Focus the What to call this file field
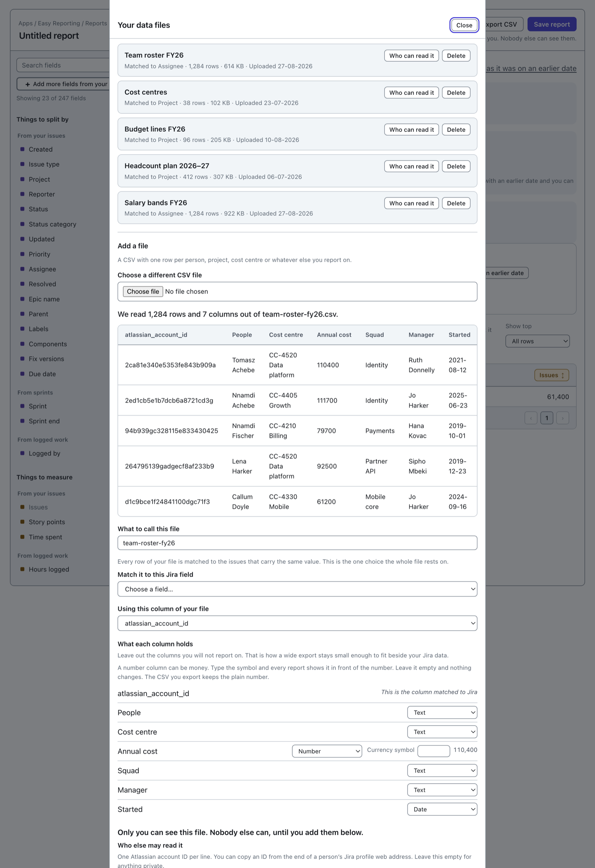Image resolution: width=595 pixels, height=868 pixels. [x=297, y=543]
